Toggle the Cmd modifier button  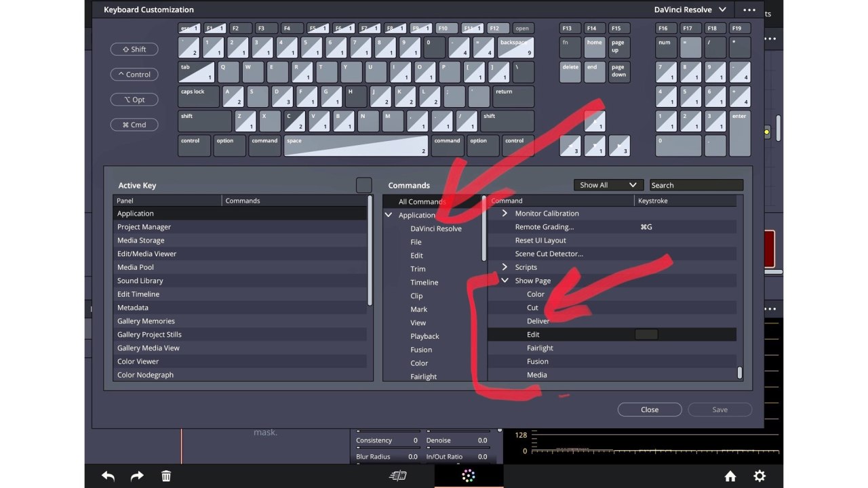[x=134, y=125]
